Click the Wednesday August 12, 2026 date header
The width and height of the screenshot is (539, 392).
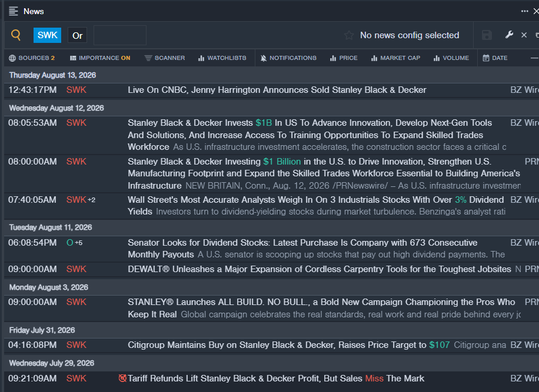pyautogui.click(x=56, y=108)
